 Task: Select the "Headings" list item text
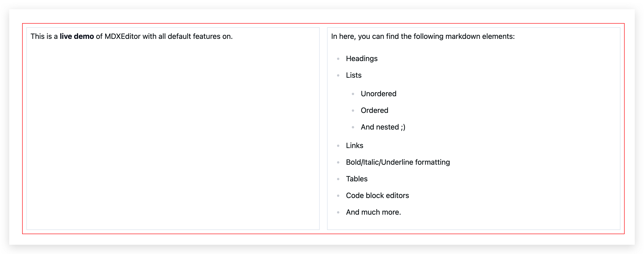click(x=362, y=59)
